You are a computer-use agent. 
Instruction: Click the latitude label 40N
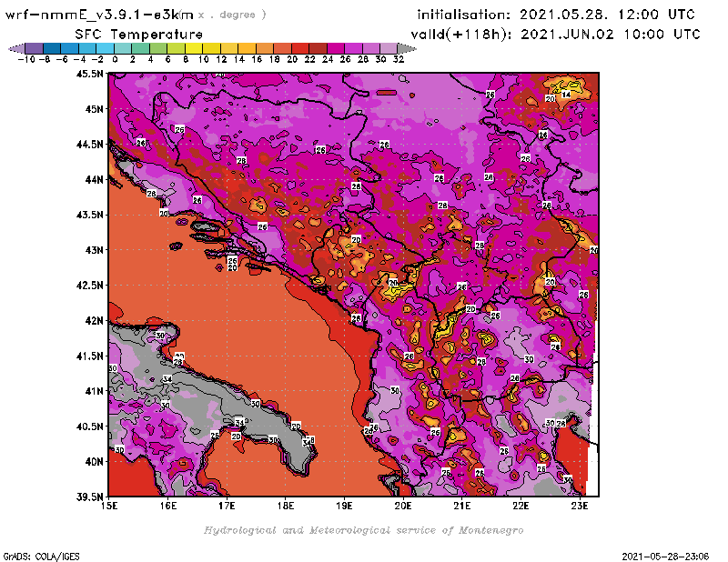point(95,462)
